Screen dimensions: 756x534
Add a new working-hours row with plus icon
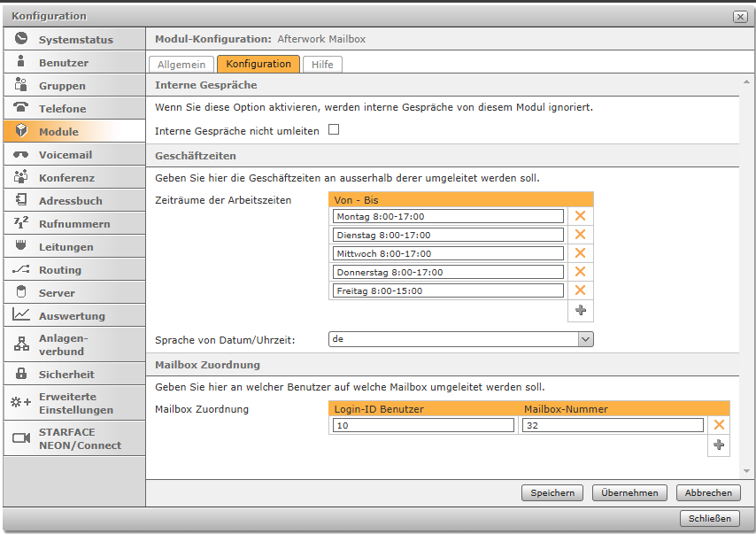point(581,310)
